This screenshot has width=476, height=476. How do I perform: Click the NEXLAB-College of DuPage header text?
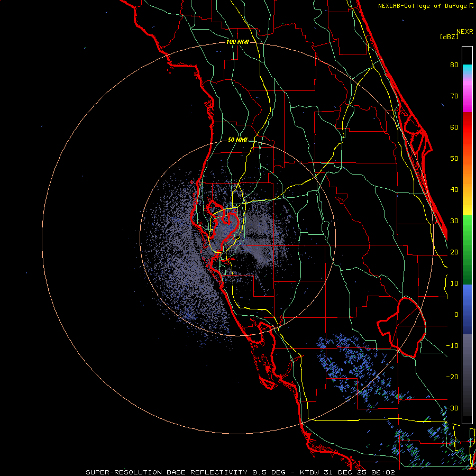tap(425, 6)
